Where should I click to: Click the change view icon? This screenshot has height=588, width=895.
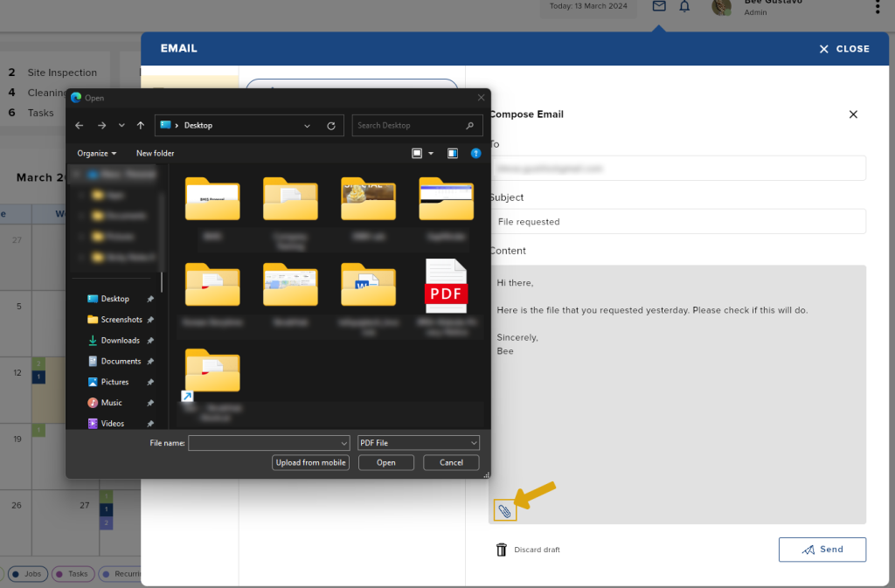tap(417, 154)
